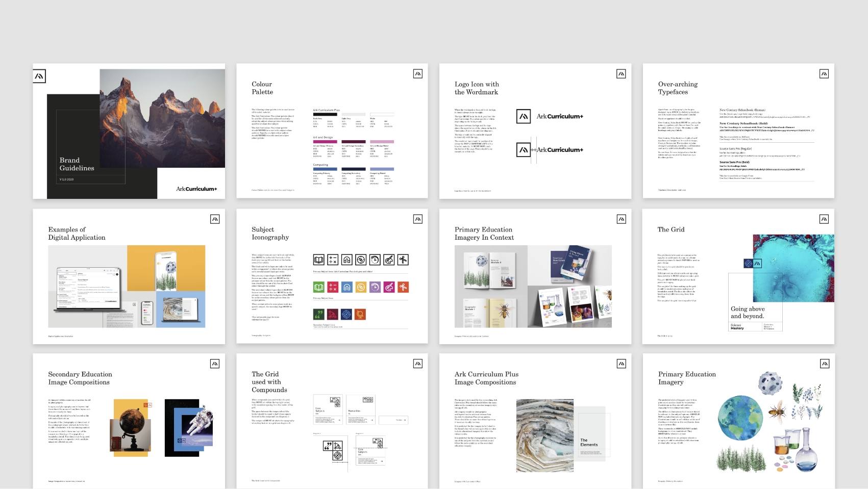Open the Primary Education brochure mockup image
The image size is (868, 489).
(533, 286)
